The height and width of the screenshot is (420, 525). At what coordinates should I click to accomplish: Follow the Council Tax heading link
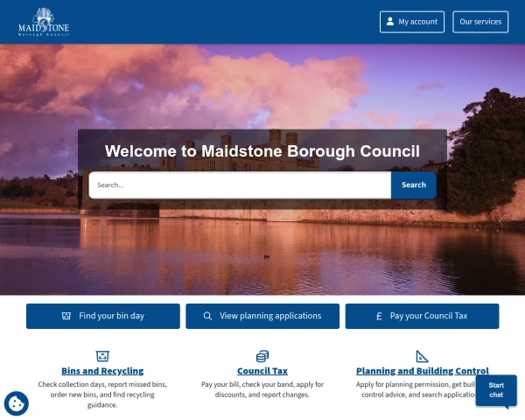262,371
